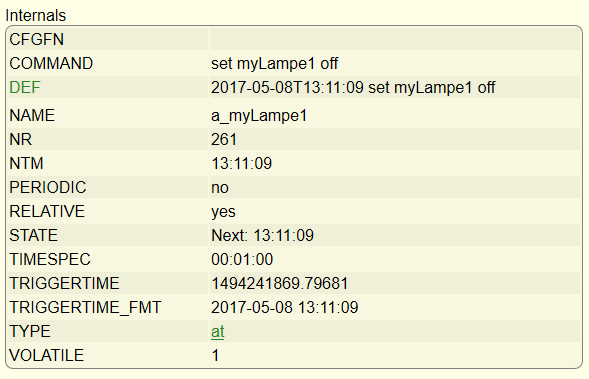Select the NAME value a_myLampe1
The width and height of the screenshot is (589, 379).
click(259, 115)
